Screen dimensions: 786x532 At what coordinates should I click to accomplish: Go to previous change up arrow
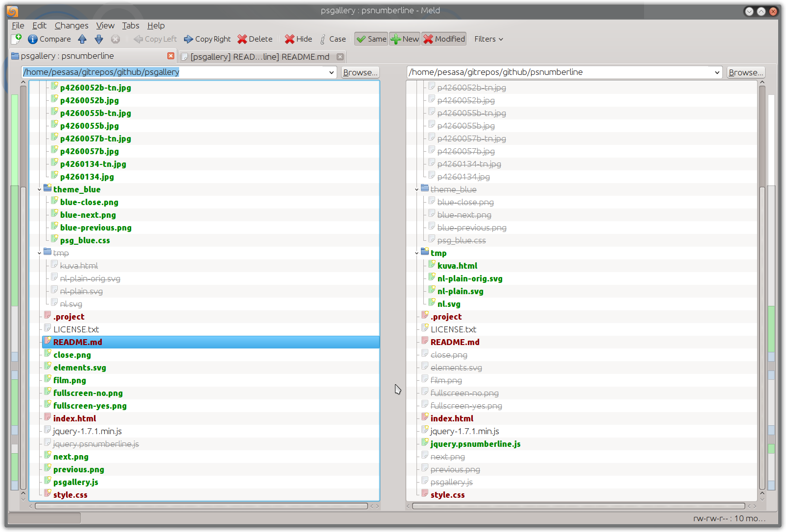tap(82, 39)
